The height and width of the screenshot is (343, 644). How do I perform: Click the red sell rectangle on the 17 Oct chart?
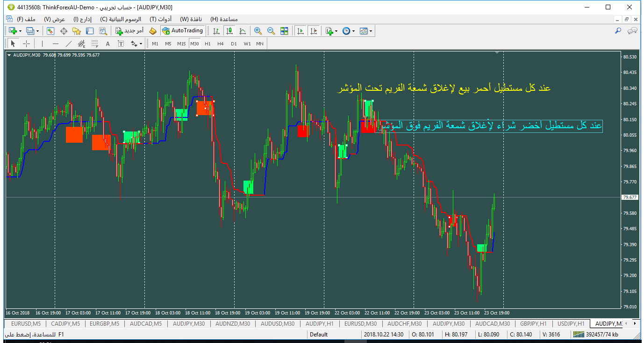click(74, 135)
